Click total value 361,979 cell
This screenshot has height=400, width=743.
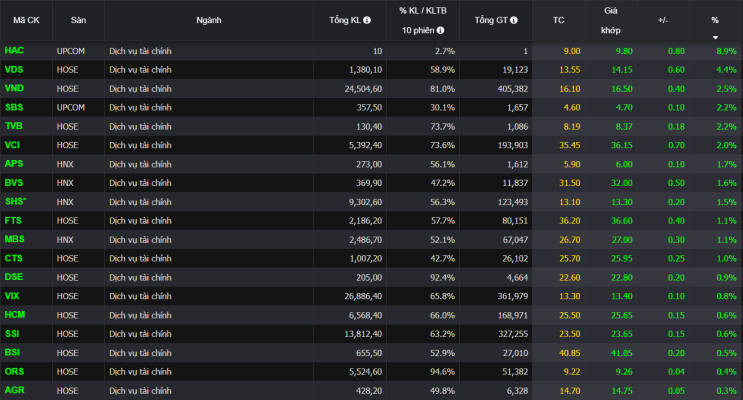[513, 296]
